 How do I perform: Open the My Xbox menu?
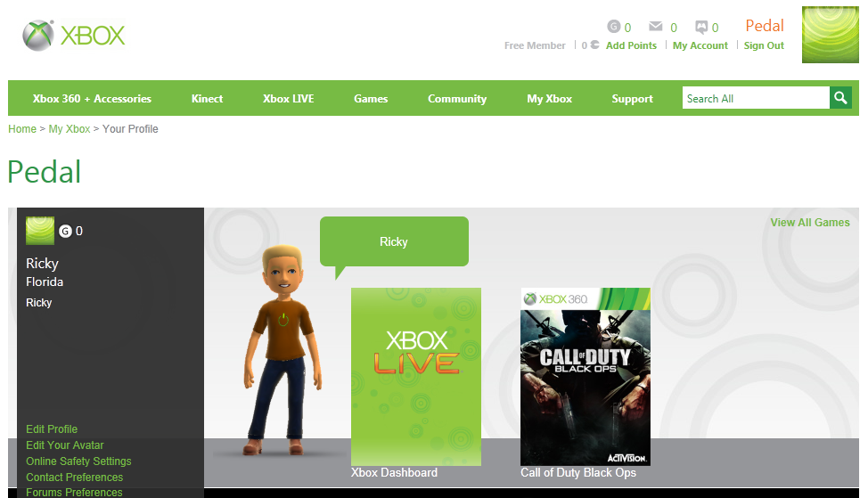pos(550,99)
